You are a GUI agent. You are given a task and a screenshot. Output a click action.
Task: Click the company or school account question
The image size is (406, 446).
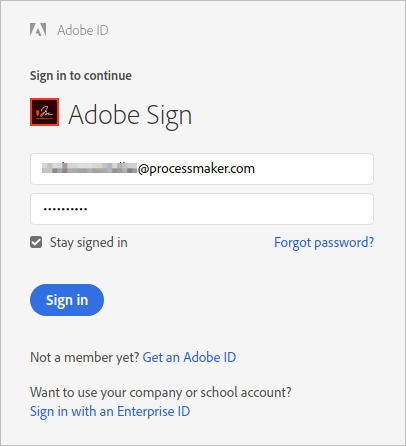coord(161,393)
